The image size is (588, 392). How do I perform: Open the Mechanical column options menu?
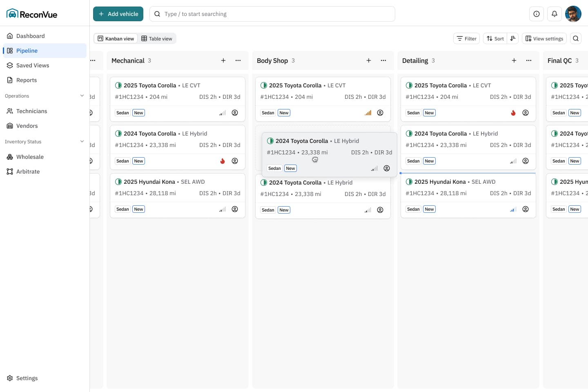point(238,60)
